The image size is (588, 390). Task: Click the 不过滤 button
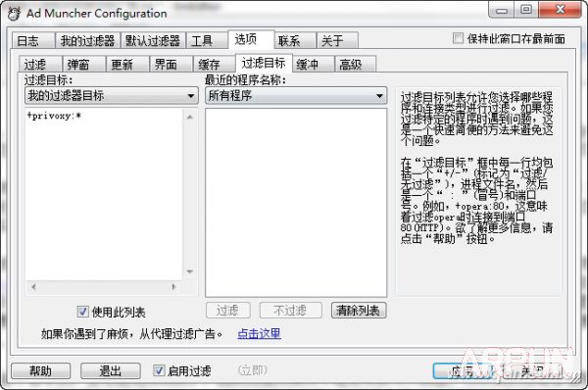click(x=291, y=311)
